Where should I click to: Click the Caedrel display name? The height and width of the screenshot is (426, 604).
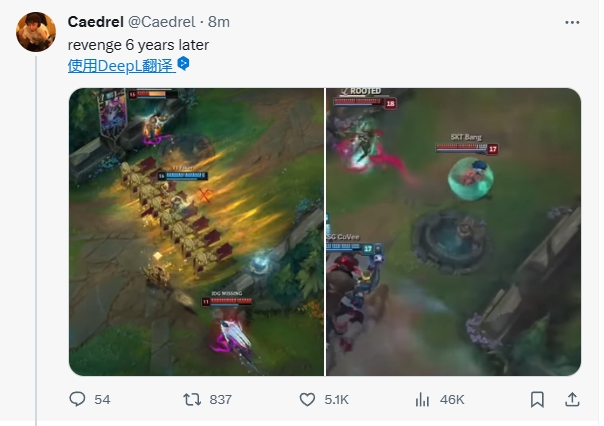coord(96,22)
